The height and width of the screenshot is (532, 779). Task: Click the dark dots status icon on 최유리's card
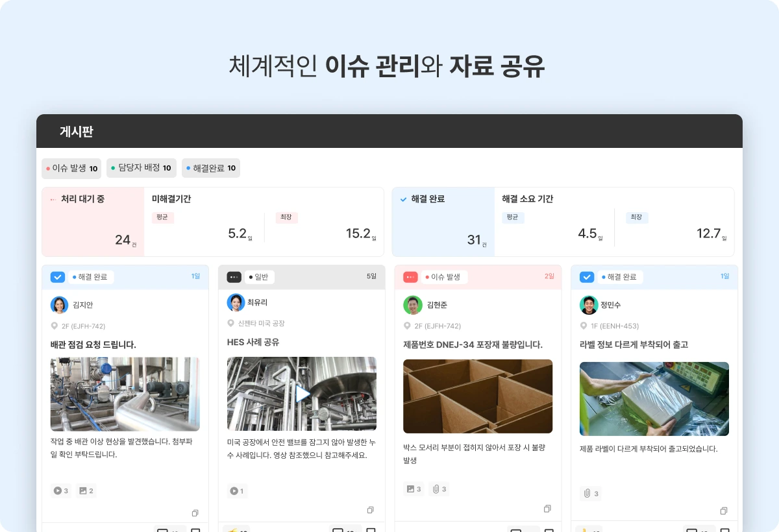click(234, 277)
